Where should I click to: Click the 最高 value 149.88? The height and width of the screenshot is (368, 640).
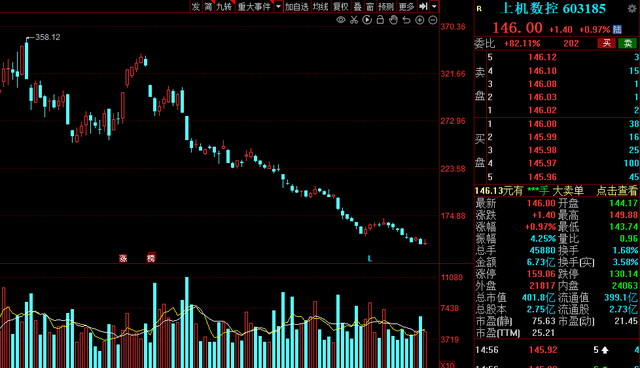click(623, 215)
